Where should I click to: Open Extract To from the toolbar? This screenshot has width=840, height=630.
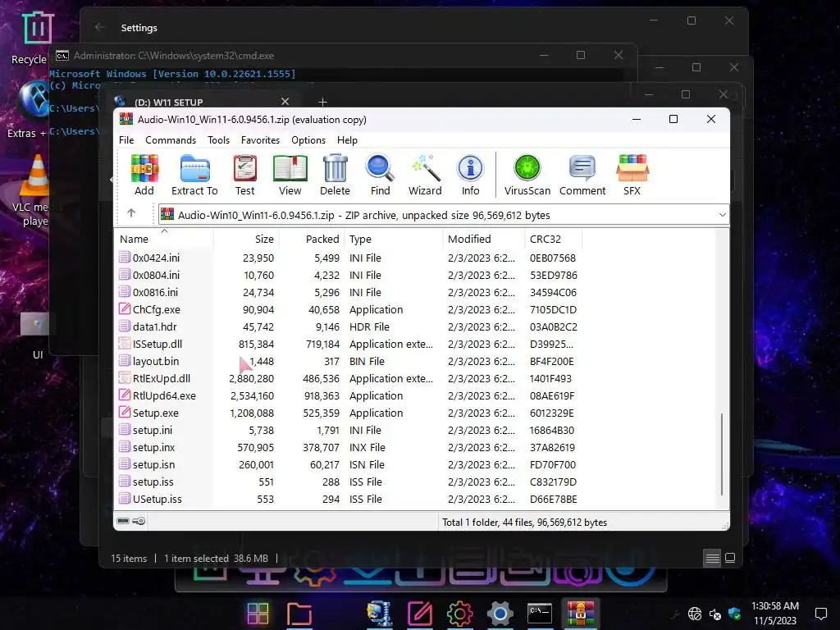coord(194,175)
